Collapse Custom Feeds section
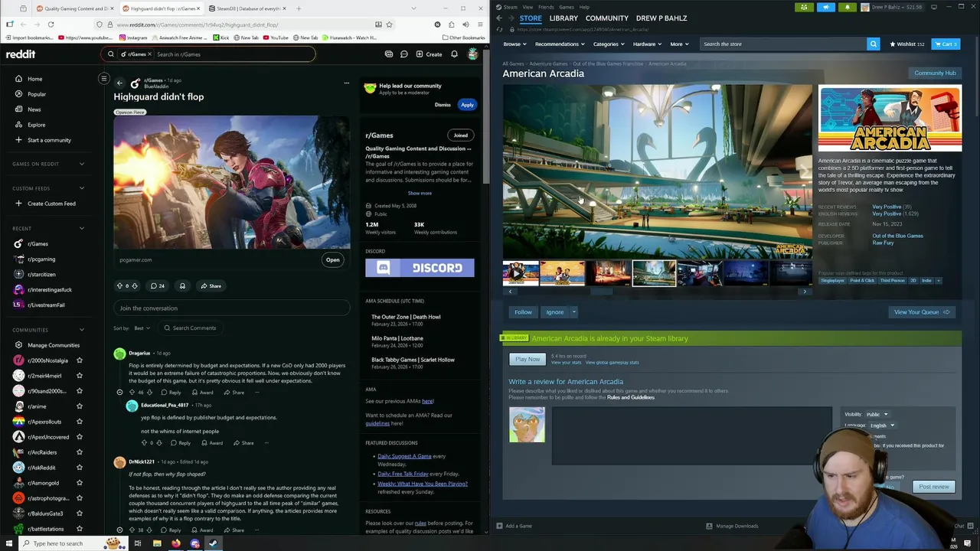Image resolution: width=980 pixels, height=551 pixels. (x=82, y=188)
